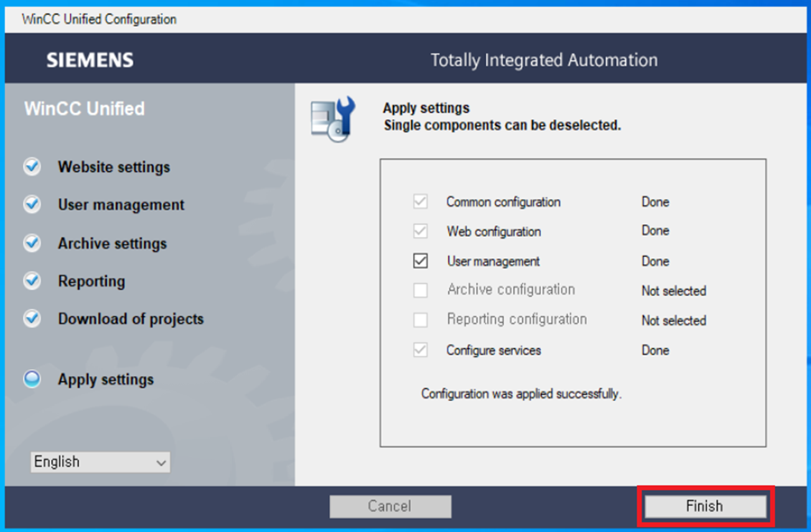Click Not selected status of Archive configuration
Image resolution: width=811 pixels, height=532 pixels.
(674, 291)
